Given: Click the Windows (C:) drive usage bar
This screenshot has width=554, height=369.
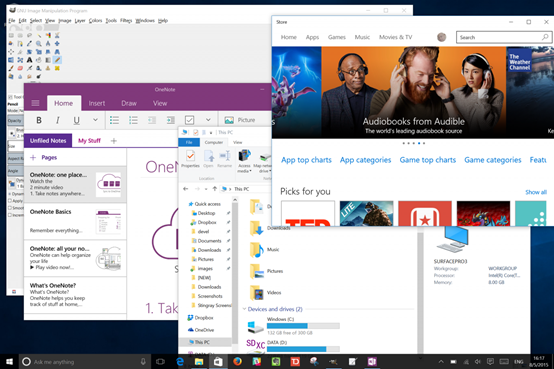Looking at the screenshot, I should click(x=303, y=326).
